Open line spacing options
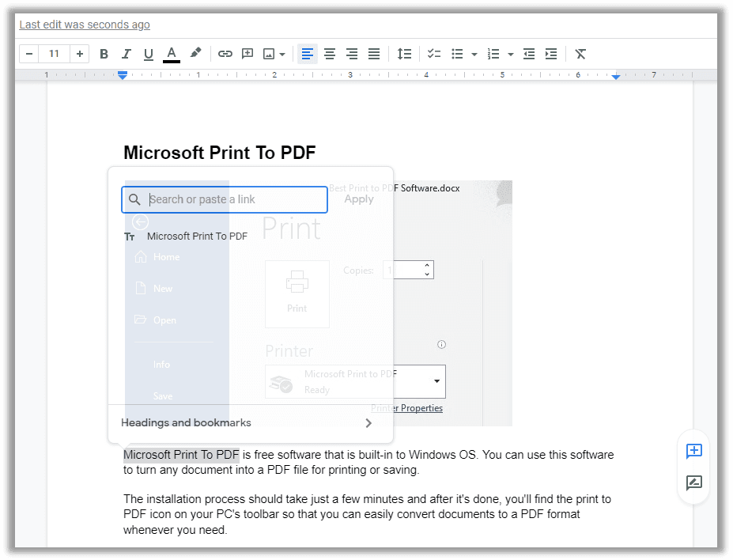The width and height of the screenshot is (733, 560). click(x=404, y=53)
